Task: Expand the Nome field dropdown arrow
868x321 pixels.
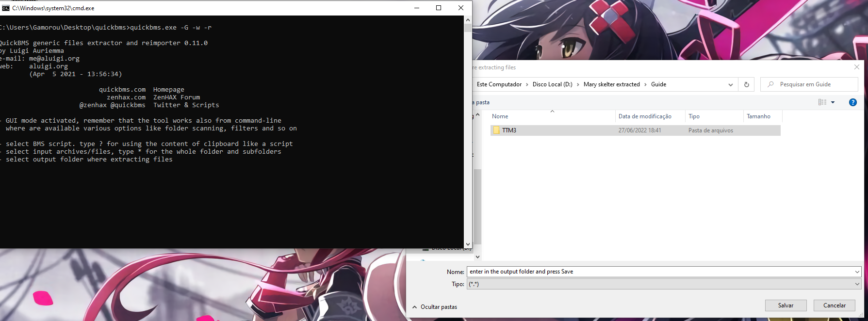Action: pyautogui.click(x=857, y=272)
